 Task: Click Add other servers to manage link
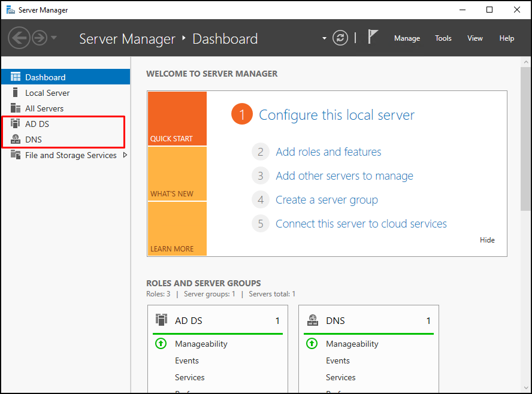click(x=344, y=176)
